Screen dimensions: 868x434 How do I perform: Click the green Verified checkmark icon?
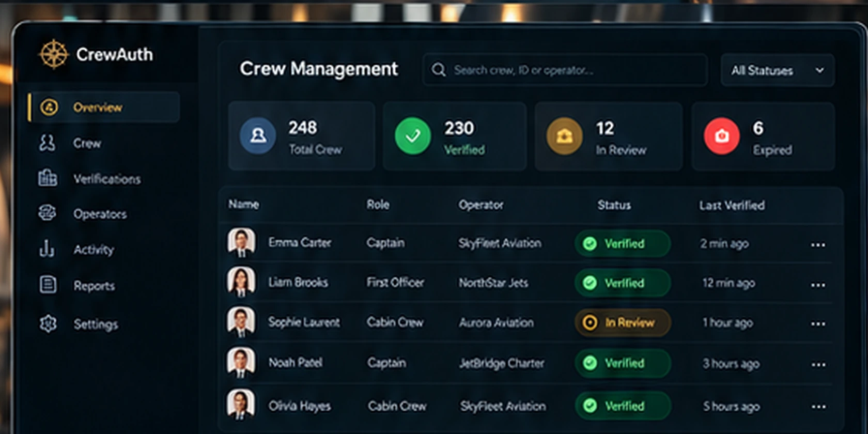pyautogui.click(x=413, y=136)
